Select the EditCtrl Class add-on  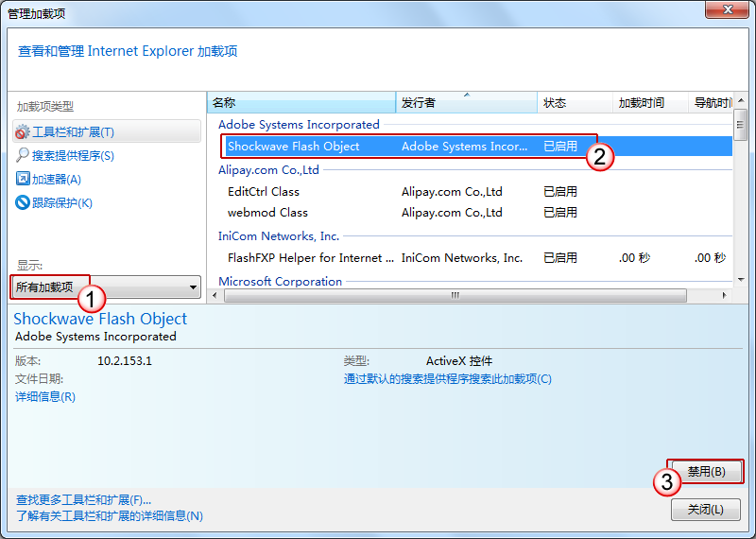coord(264,191)
